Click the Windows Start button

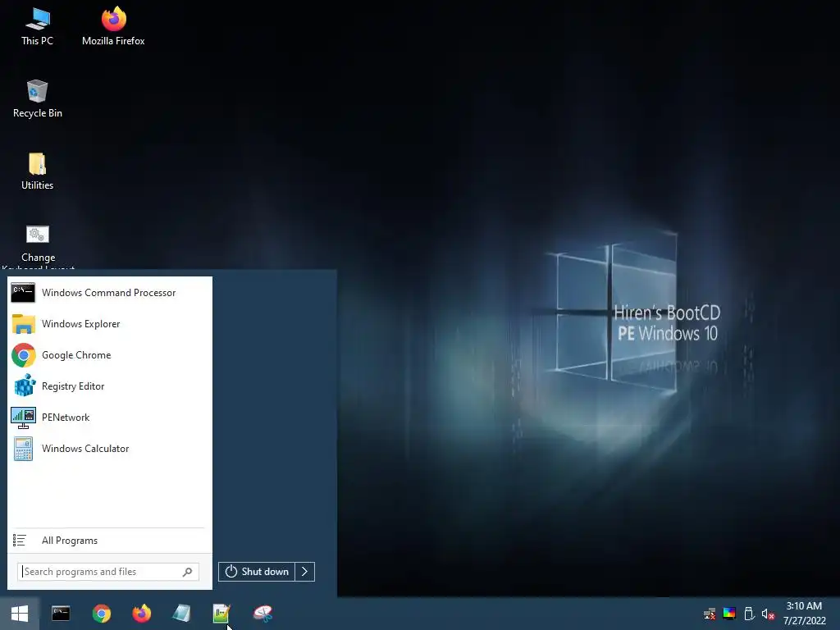click(20, 614)
